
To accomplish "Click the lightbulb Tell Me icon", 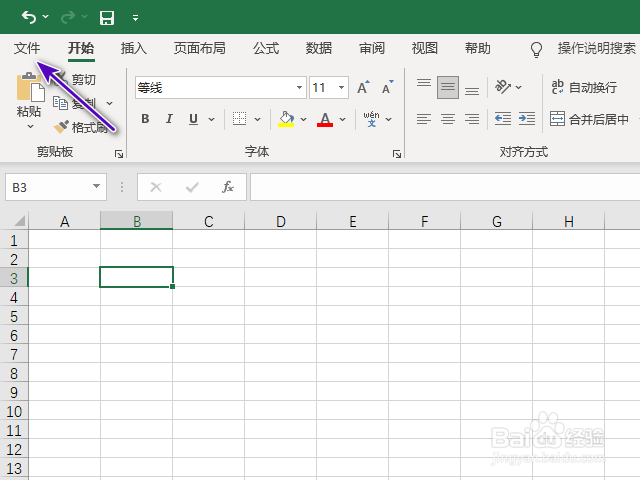I will coord(536,49).
